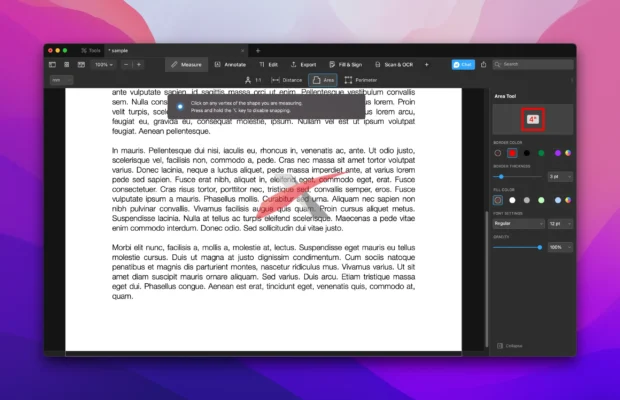The height and width of the screenshot is (400, 620).
Task: Open custom border color picker wheel
Action: pos(568,153)
